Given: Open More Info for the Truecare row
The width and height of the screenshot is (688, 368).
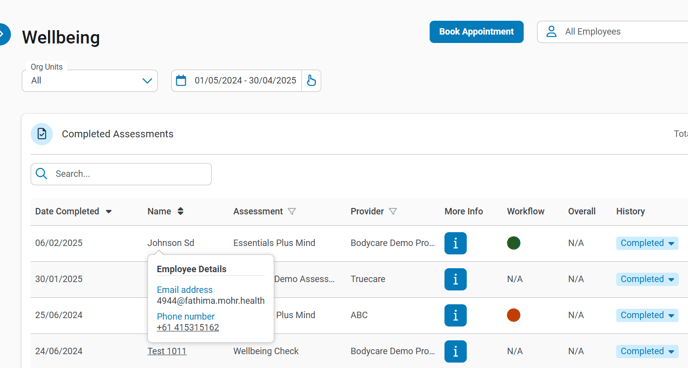Looking at the screenshot, I should [x=455, y=279].
